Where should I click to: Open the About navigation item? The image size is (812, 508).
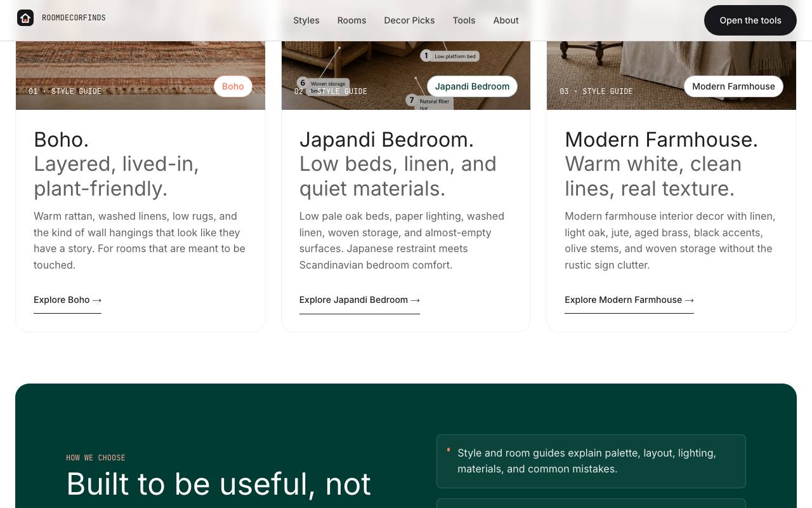pos(506,20)
